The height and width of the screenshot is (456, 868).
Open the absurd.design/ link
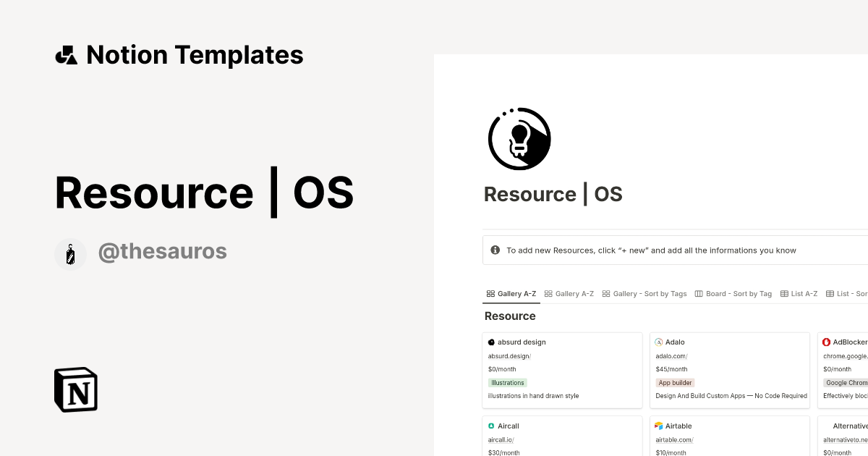pos(509,355)
